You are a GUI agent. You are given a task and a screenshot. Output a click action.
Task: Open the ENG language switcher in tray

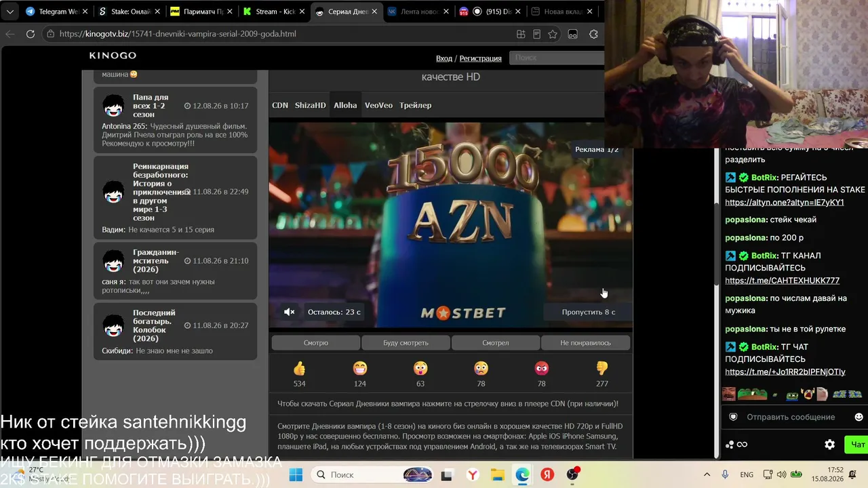[747, 474]
